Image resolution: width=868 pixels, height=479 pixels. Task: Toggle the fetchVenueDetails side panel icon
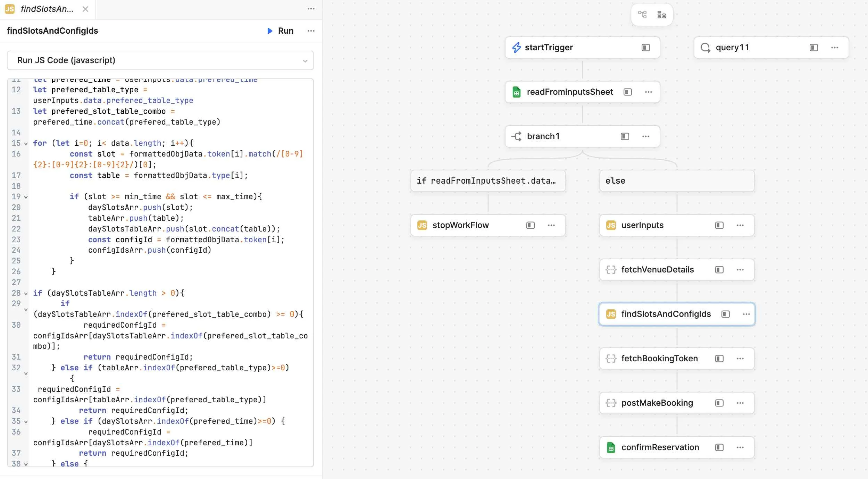point(719,270)
